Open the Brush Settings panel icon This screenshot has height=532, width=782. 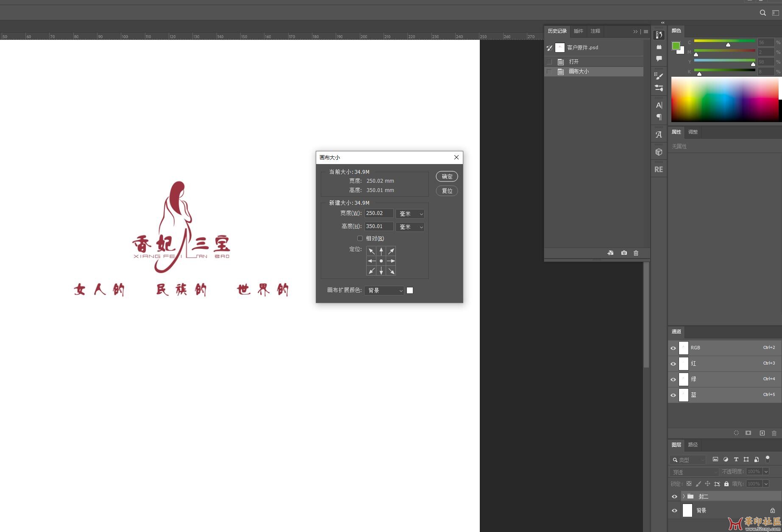tap(659, 88)
